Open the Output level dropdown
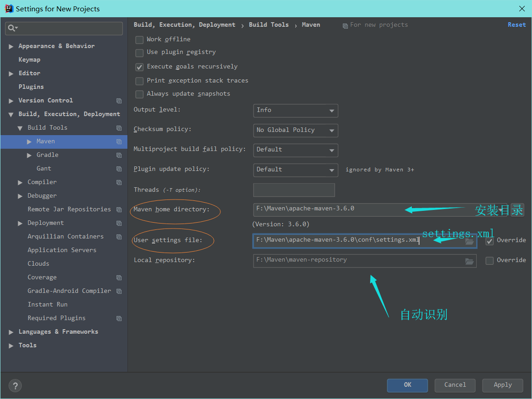This screenshot has height=399, width=532. click(296, 111)
